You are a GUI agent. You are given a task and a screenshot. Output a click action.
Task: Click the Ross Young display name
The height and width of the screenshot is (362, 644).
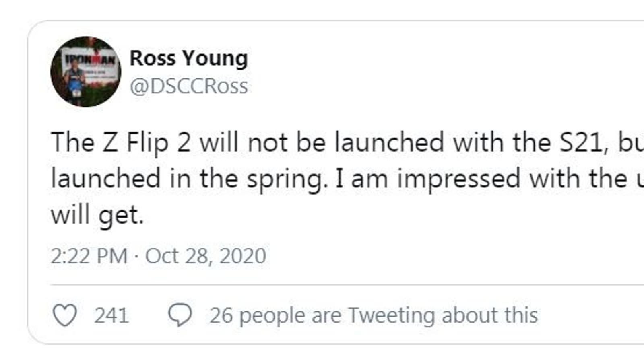188,58
